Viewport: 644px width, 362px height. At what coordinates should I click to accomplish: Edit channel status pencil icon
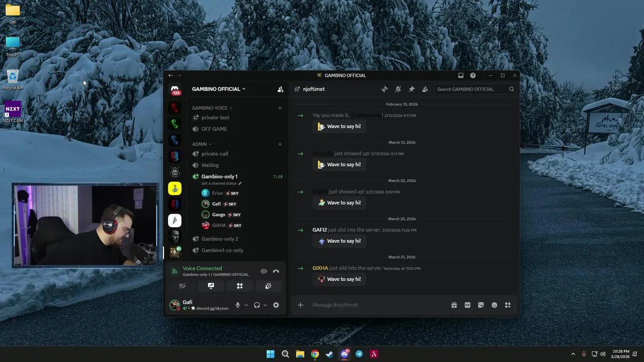coord(240,184)
